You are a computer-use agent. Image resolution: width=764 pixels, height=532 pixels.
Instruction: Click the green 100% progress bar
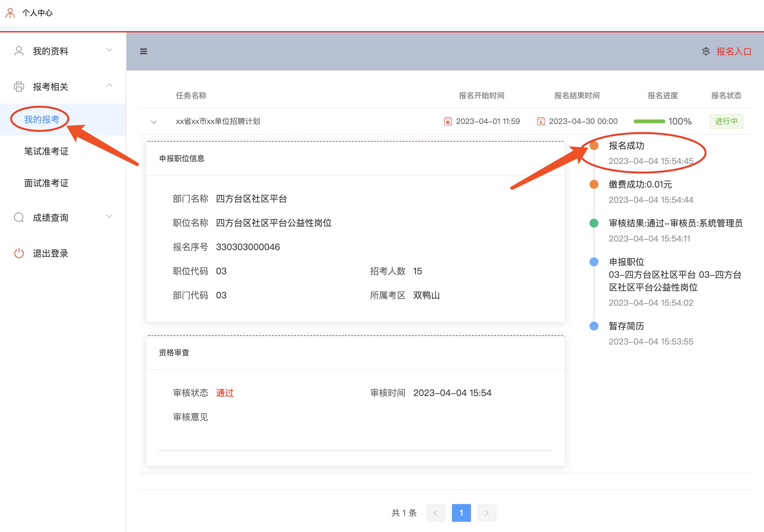pyautogui.click(x=649, y=121)
